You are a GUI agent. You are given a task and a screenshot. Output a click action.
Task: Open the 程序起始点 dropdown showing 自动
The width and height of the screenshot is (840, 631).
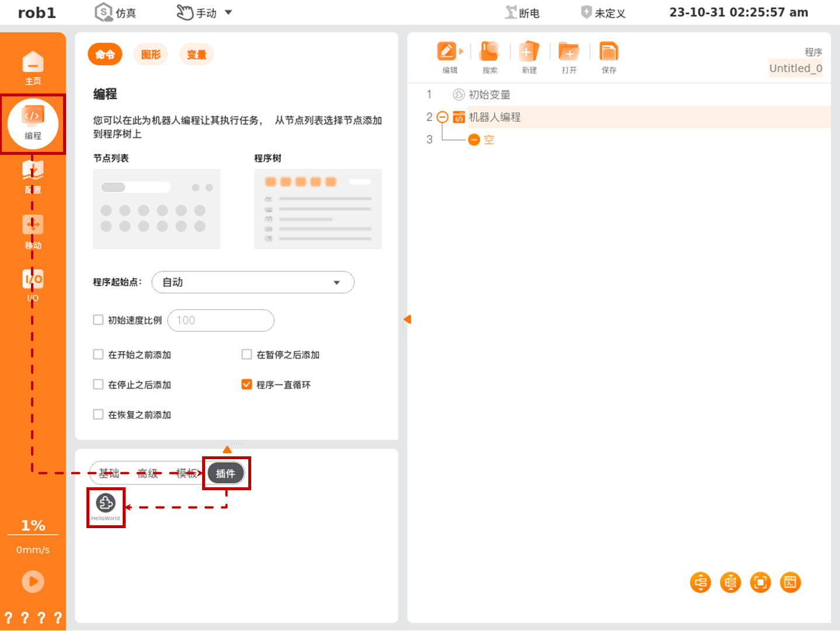pos(253,282)
